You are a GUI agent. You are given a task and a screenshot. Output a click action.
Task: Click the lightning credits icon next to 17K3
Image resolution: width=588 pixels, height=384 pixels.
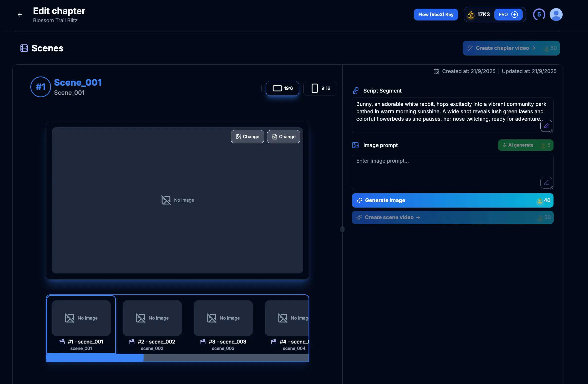(x=471, y=15)
